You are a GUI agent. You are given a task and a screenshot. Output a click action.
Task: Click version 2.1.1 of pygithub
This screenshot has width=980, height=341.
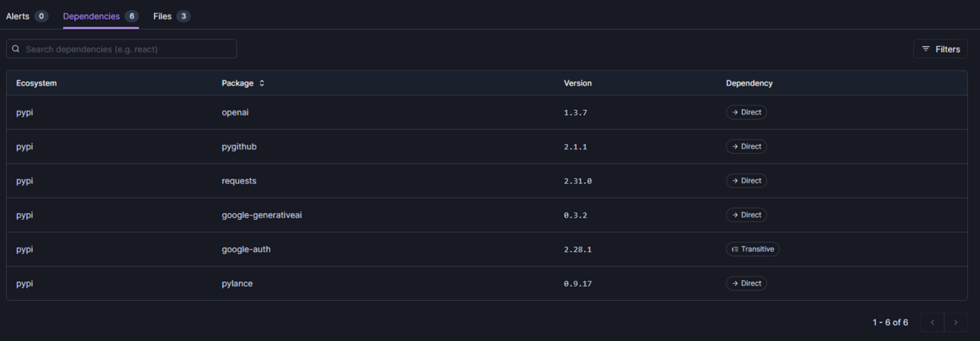575,147
